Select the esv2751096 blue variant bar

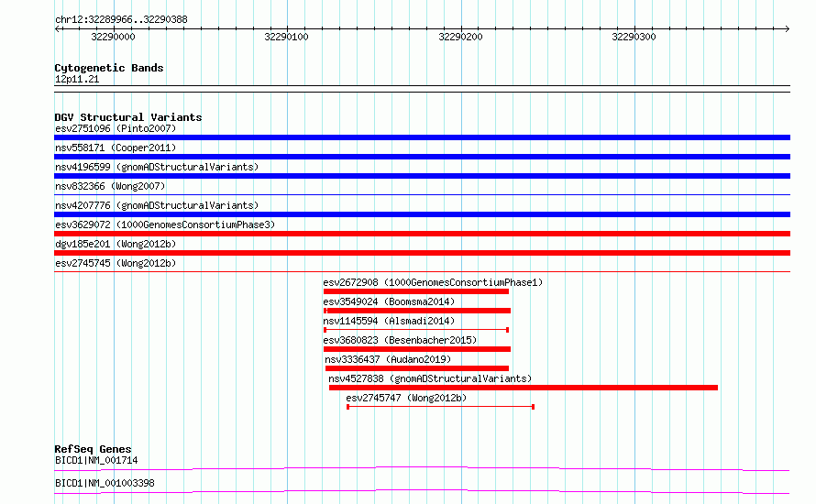pyautogui.click(x=422, y=137)
